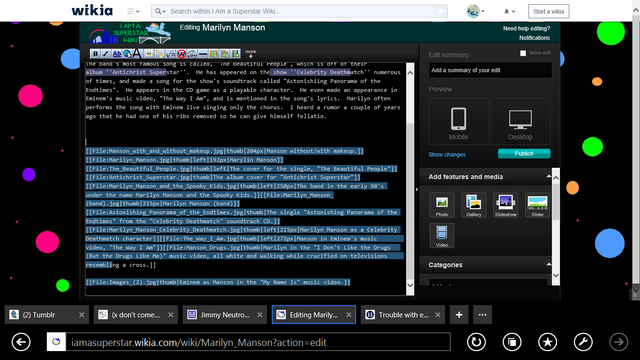Open search scope magnifier dropdown
Screen dimensions: 640x360
click(160, 11)
